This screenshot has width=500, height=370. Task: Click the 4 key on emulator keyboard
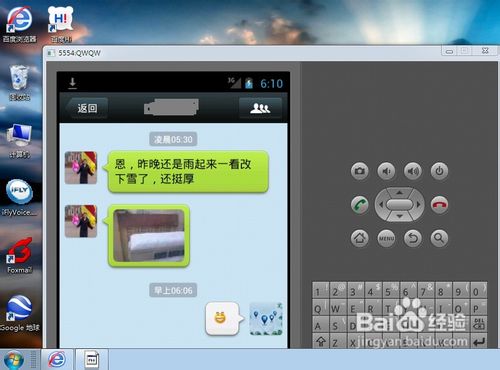[374, 290]
